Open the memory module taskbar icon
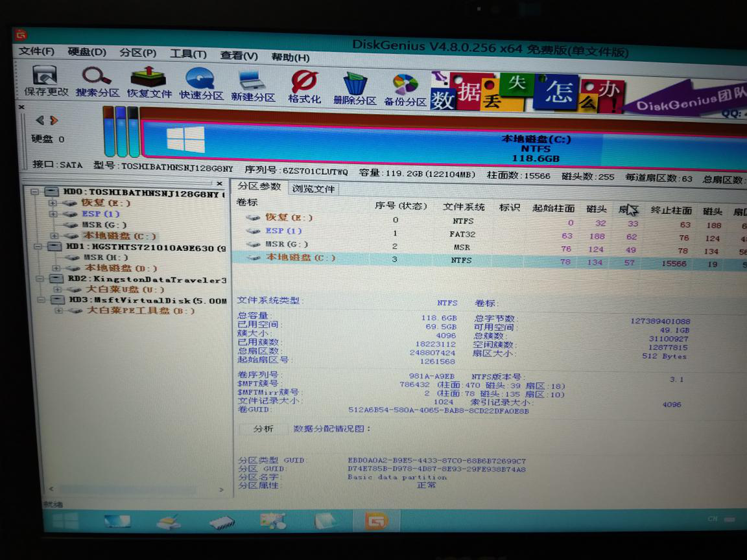 coord(222,523)
